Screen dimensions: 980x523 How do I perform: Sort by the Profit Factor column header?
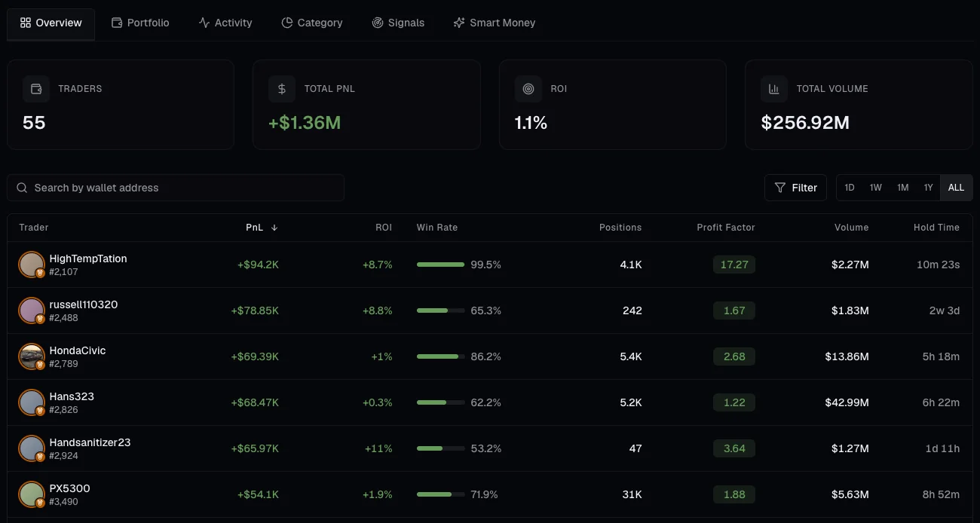coord(726,228)
